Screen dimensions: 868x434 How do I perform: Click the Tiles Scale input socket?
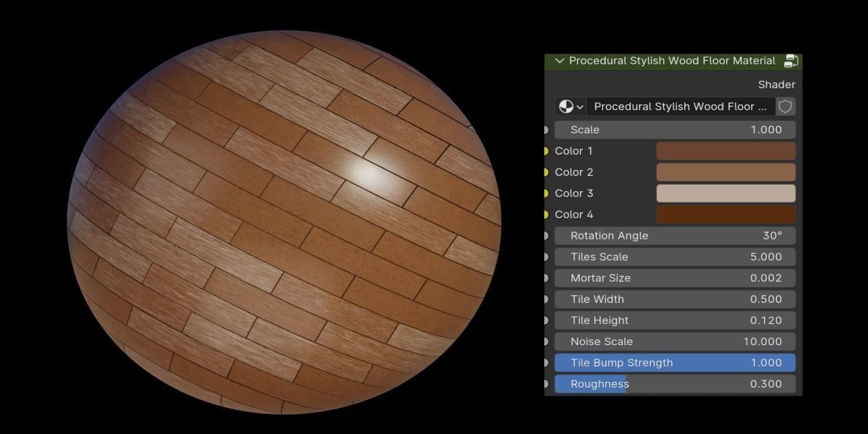[545, 257]
